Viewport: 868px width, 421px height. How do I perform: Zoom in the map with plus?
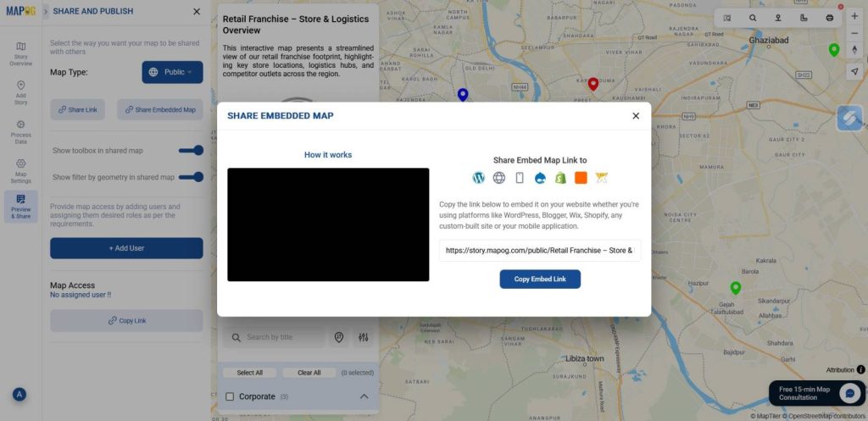(x=854, y=17)
